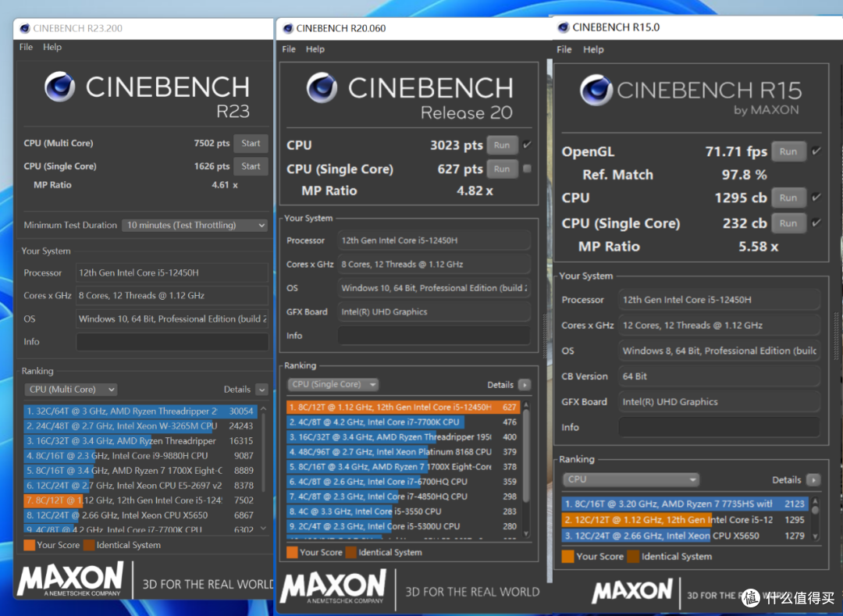Screen dimensions: 843x616
Task: Click the Cores x GHz field in R15
Action: click(x=719, y=326)
